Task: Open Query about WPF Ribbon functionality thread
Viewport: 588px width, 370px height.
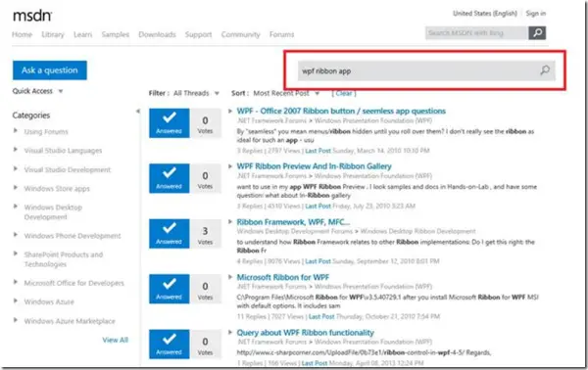Action: click(305, 333)
